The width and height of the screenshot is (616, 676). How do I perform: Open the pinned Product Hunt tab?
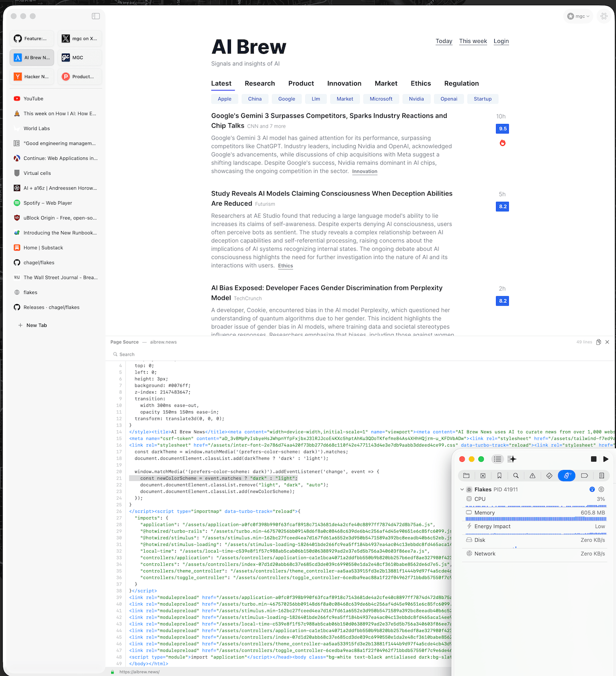pos(79,77)
